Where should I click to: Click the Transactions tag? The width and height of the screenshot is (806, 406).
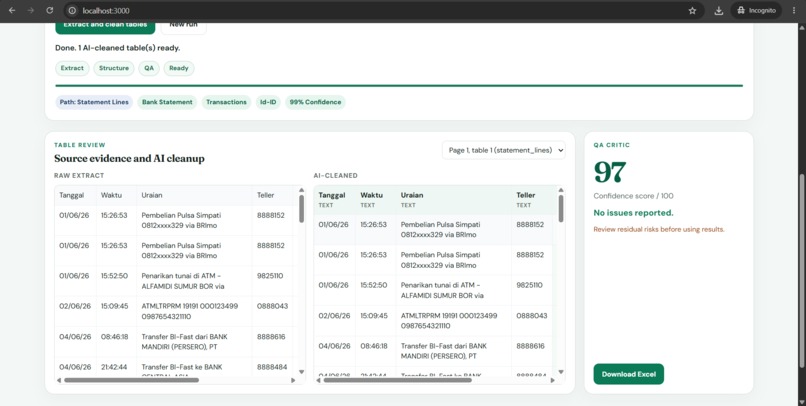[226, 102]
